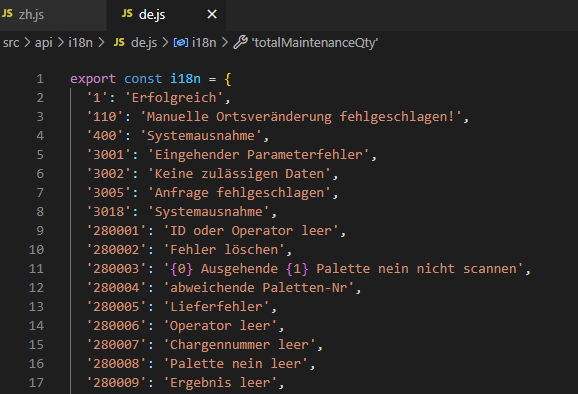Viewport: 578px width, 394px height.
Task: Click chevron between de.js and i18n symbol
Action: (x=166, y=43)
